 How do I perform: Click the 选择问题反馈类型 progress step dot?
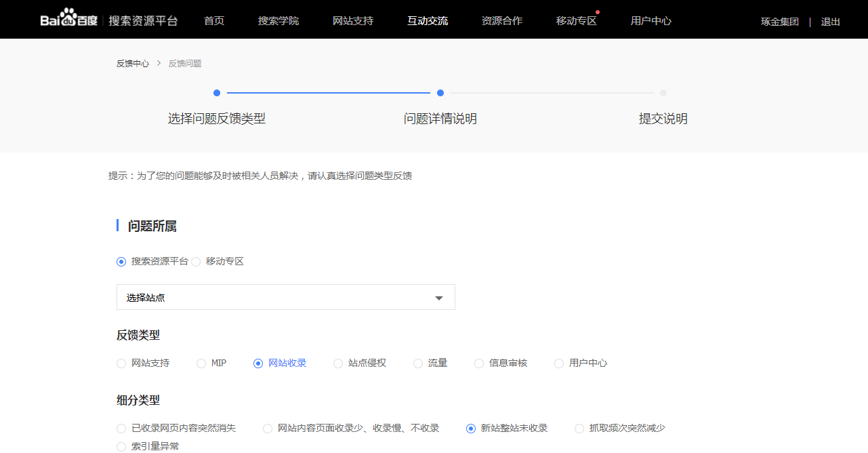pos(217,92)
